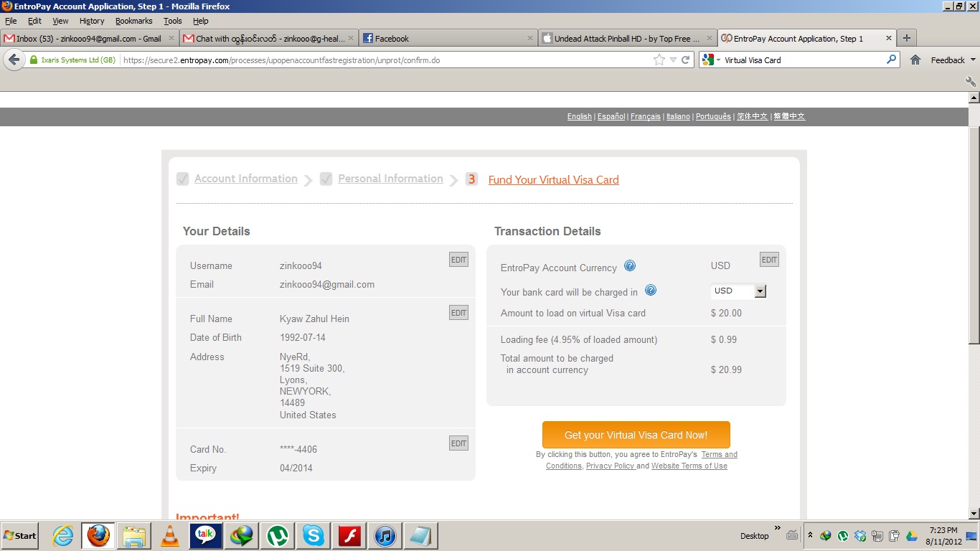Click the Firefox back arrow button
Viewport: 980px width, 551px height.
point(14,60)
